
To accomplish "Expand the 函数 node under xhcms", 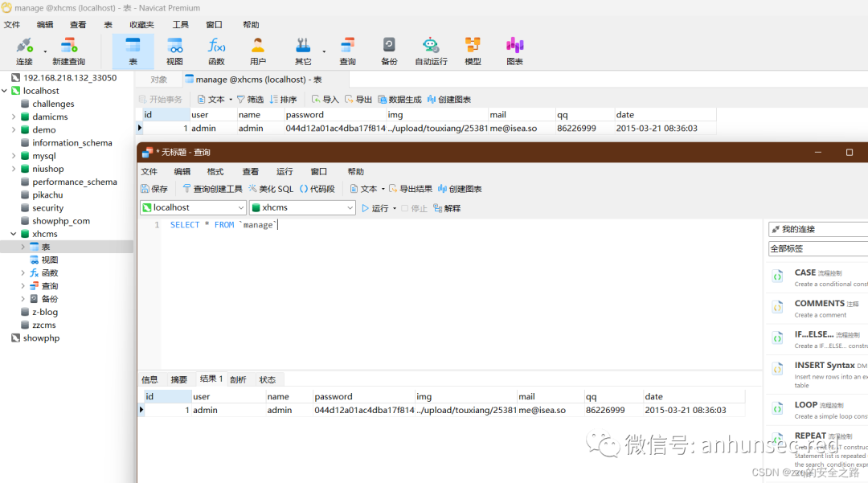I will click(x=23, y=272).
